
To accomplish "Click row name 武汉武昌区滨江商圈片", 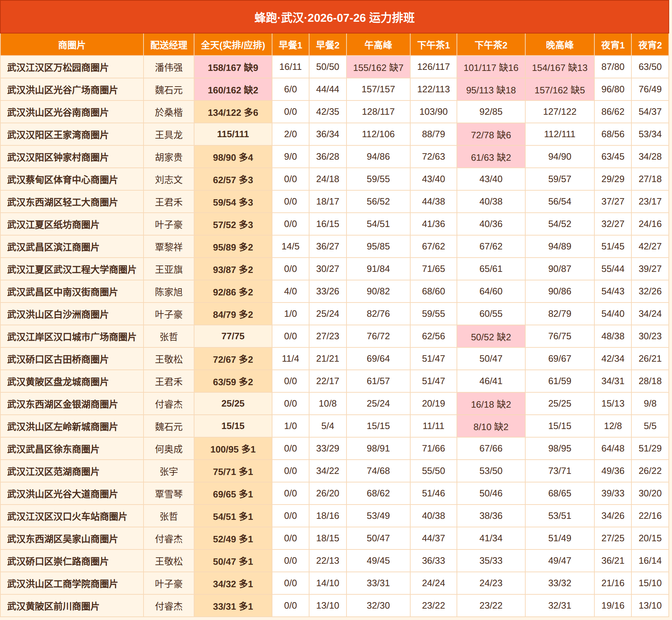I will [x=53, y=247].
